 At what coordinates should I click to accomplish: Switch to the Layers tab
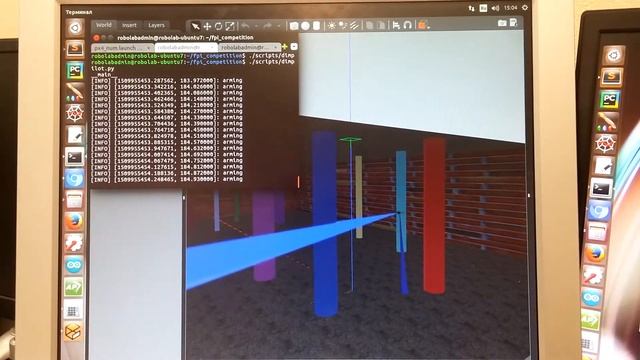point(156,25)
